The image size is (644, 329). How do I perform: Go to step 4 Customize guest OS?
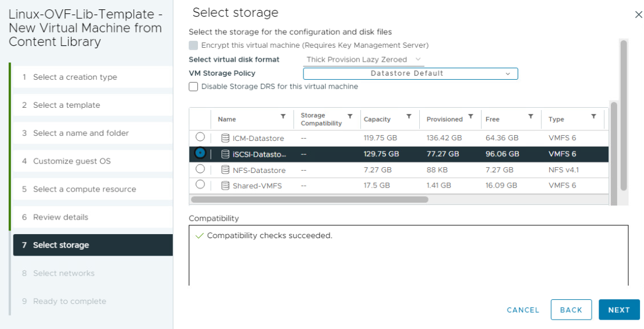tap(93, 161)
